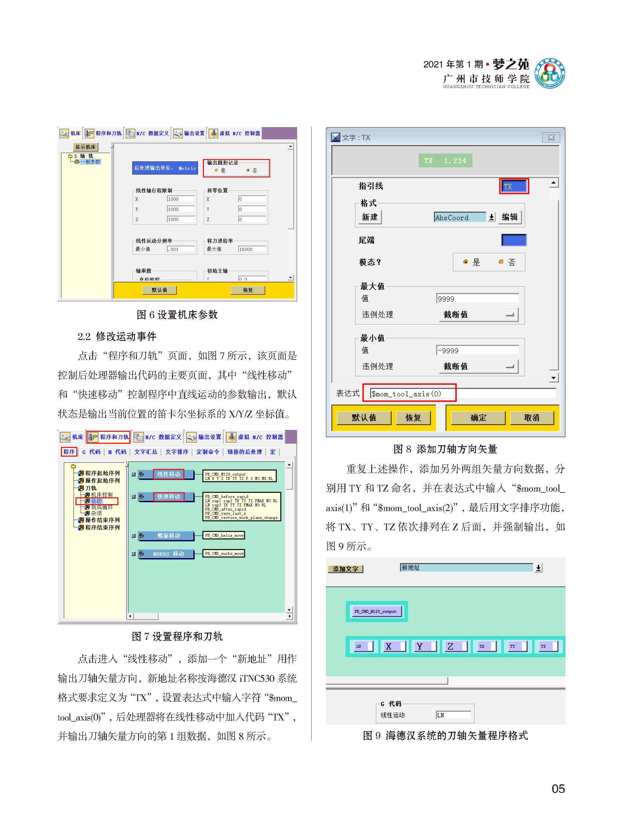Collapse the 螺旋移动 event expander
The image size is (623, 840).
tap(133, 535)
